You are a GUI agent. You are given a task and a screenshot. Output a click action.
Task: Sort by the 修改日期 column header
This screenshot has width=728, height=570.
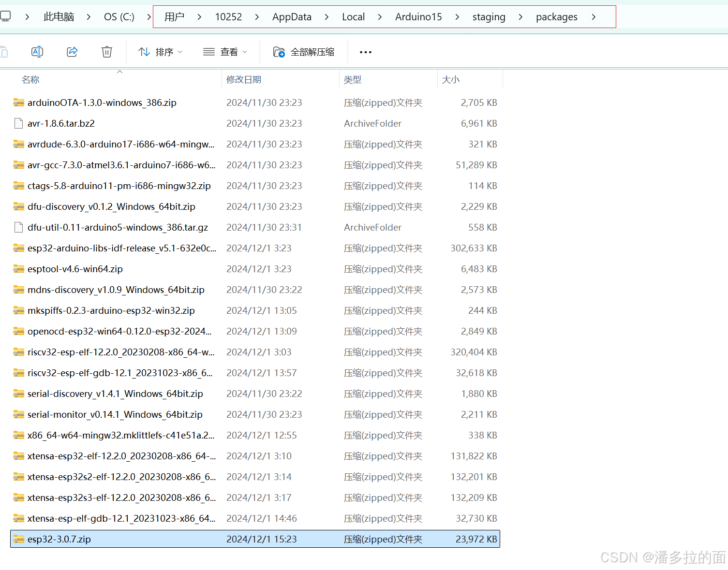[x=244, y=79]
